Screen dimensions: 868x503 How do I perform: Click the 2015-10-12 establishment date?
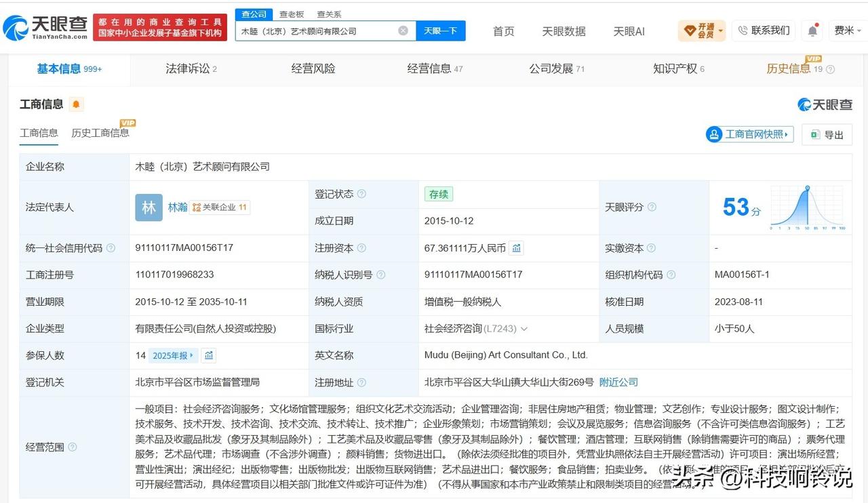[x=449, y=221]
